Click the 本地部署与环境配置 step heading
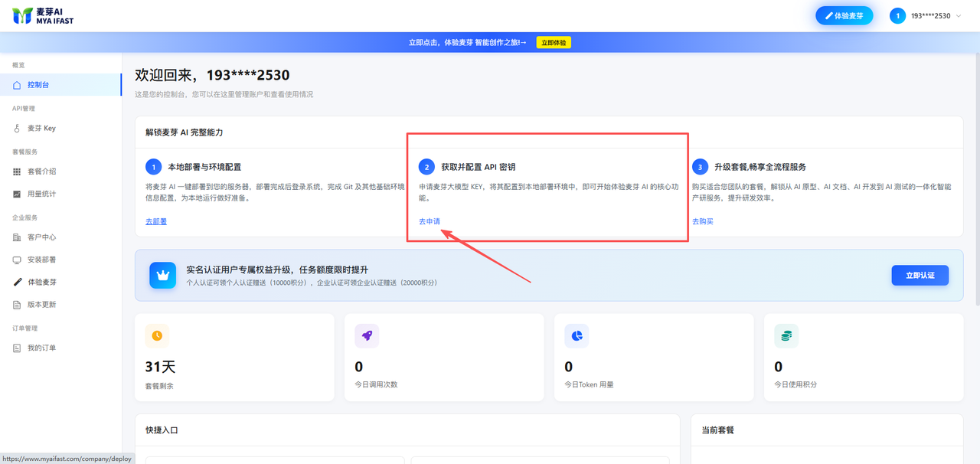 click(204, 167)
